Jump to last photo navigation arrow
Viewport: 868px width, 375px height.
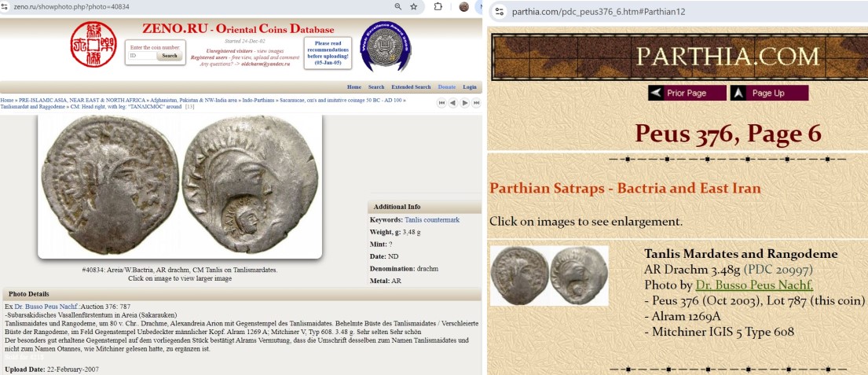477,103
